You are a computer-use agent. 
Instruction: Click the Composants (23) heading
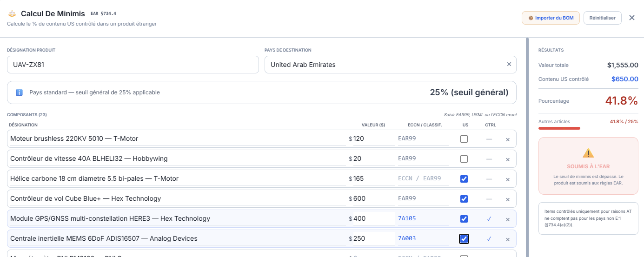pos(27,115)
